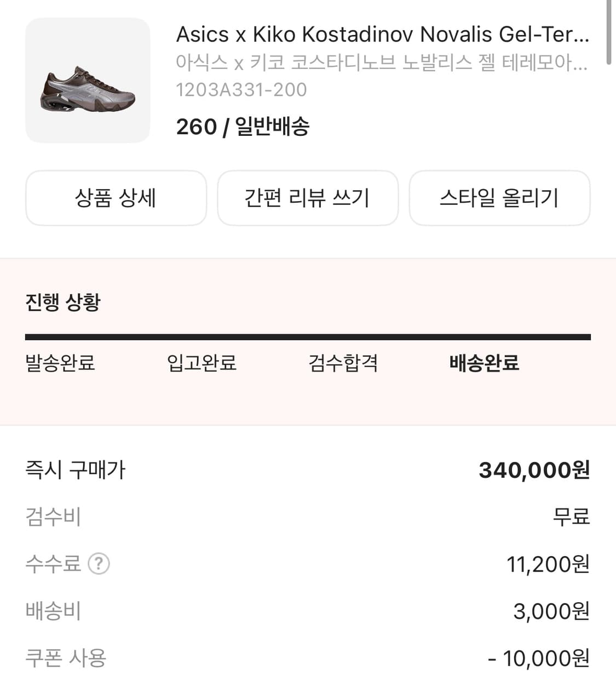Select the 스타일 올리기 button

(499, 198)
